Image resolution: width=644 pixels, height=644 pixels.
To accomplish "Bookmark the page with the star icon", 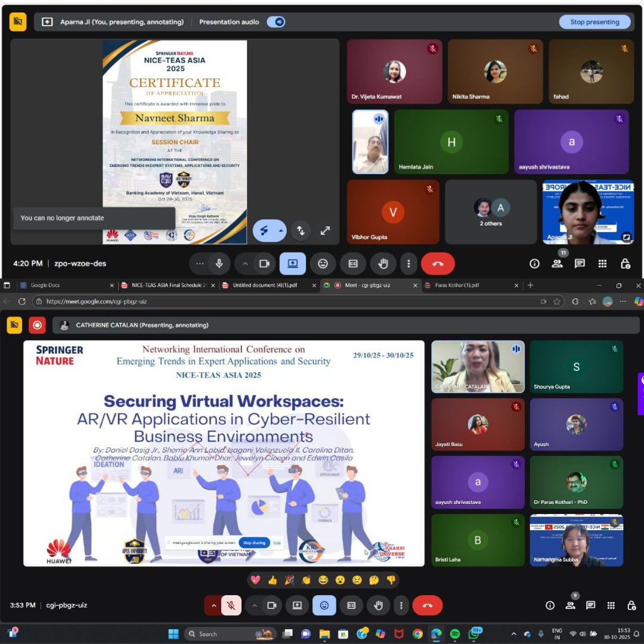I will (556, 302).
